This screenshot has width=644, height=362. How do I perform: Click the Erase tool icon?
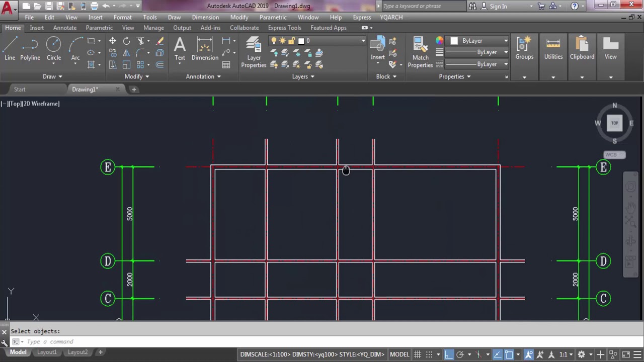(x=160, y=41)
